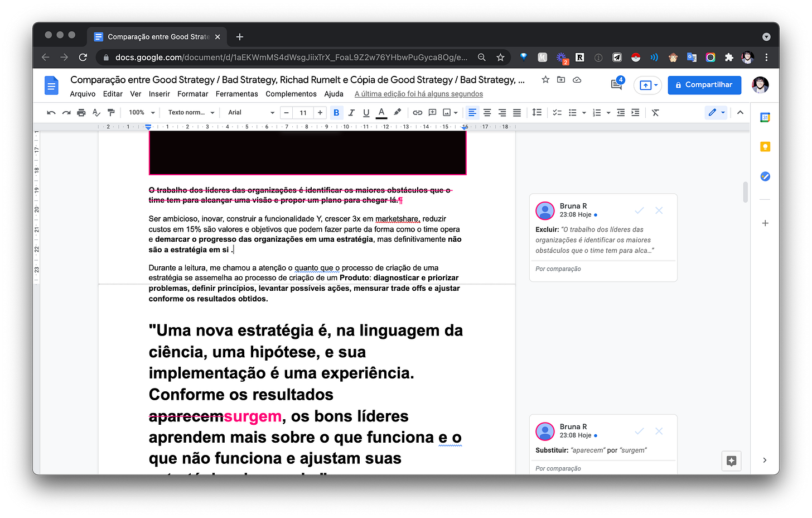Check cloud save status icon
This screenshot has height=518, width=812.
pos(577,80)
